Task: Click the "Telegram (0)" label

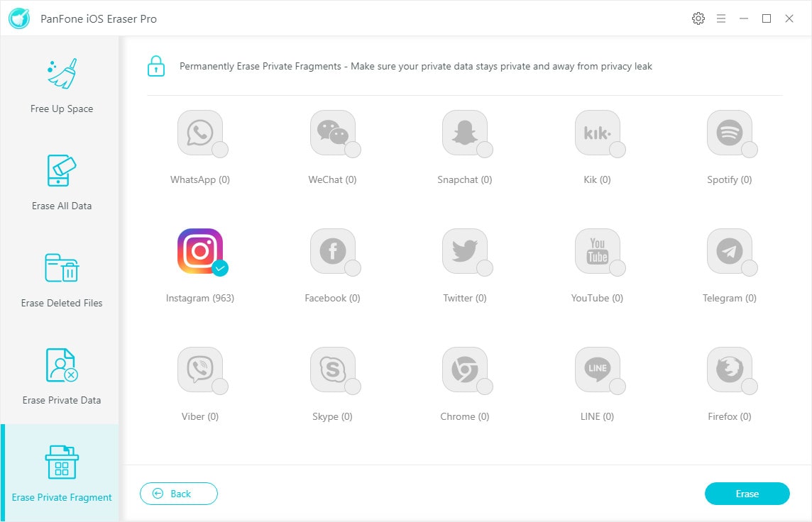Action: (729, 298)
